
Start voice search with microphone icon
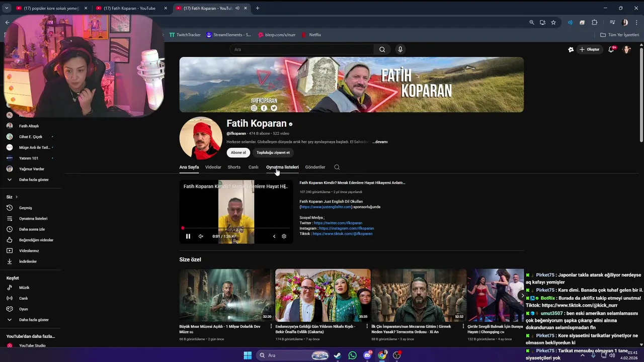pyautogui.click(x=400, y=49)
